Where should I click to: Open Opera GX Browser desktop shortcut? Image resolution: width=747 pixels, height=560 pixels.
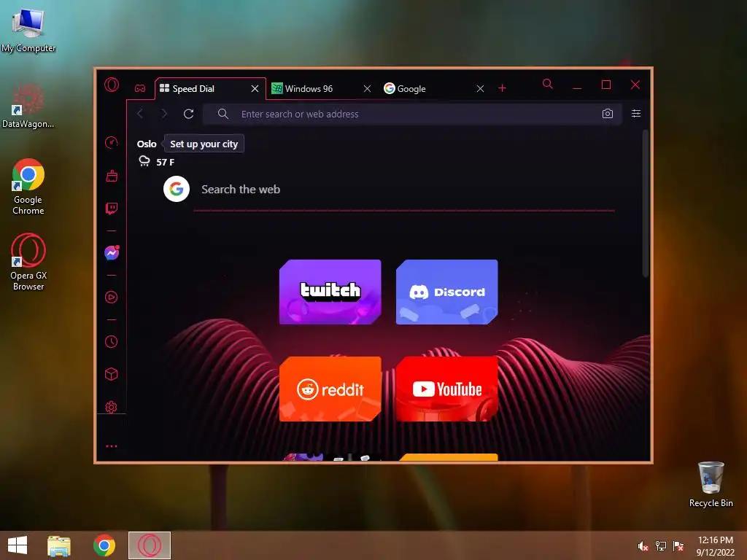click(28, 262)
